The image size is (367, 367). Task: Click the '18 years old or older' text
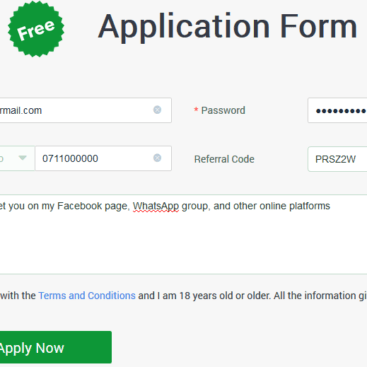[224, 296]
